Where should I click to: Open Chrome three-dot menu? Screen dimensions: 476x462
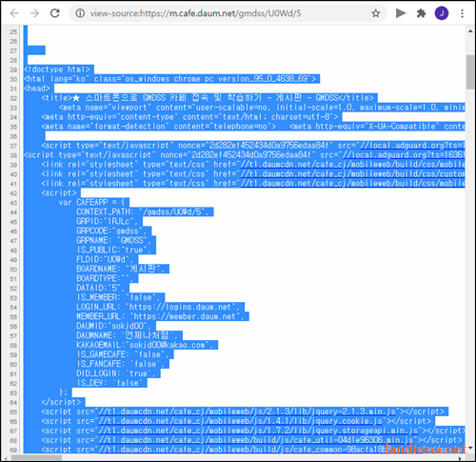coord(462,13)
